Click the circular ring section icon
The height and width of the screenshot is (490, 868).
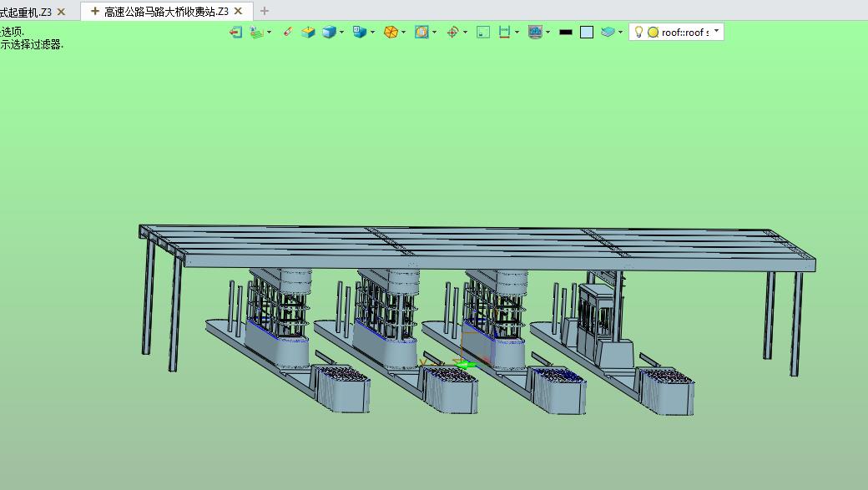[421, 32]
